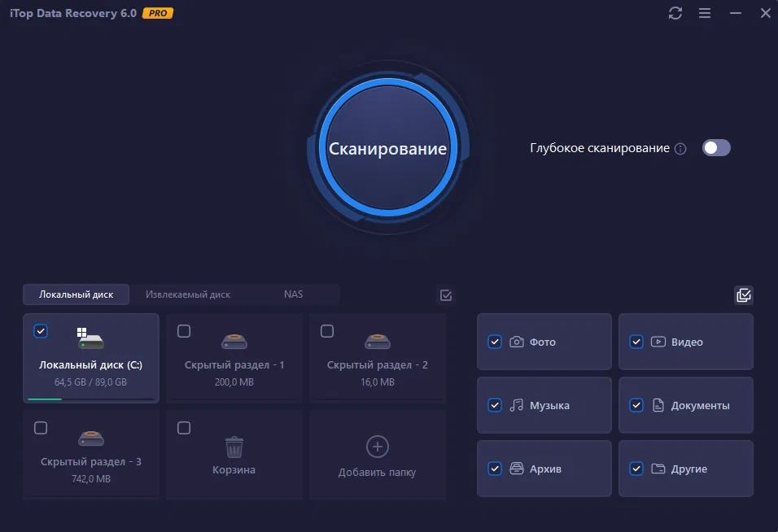
Task: Click the document icon next to Документы
Action: coord(658,406)
